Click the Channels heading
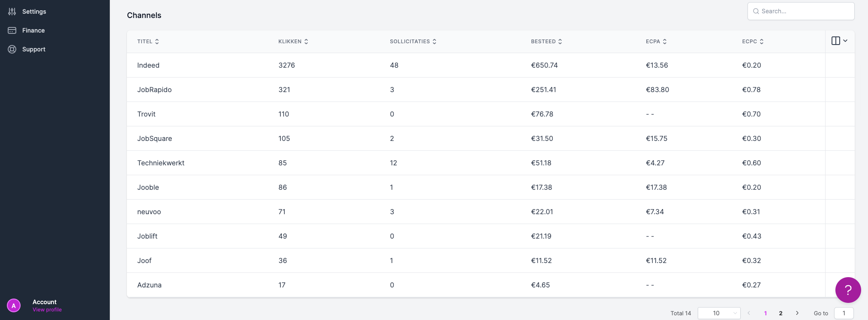 coord(144,15)
